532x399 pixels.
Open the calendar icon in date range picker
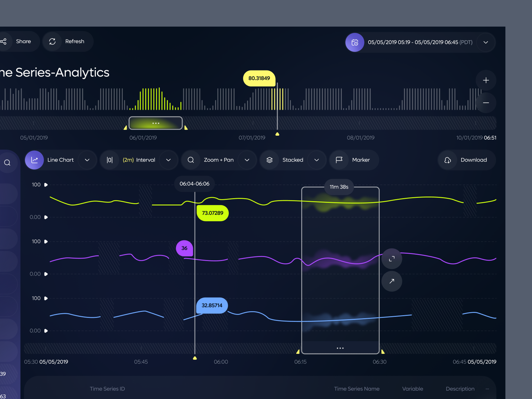(355, 42)
